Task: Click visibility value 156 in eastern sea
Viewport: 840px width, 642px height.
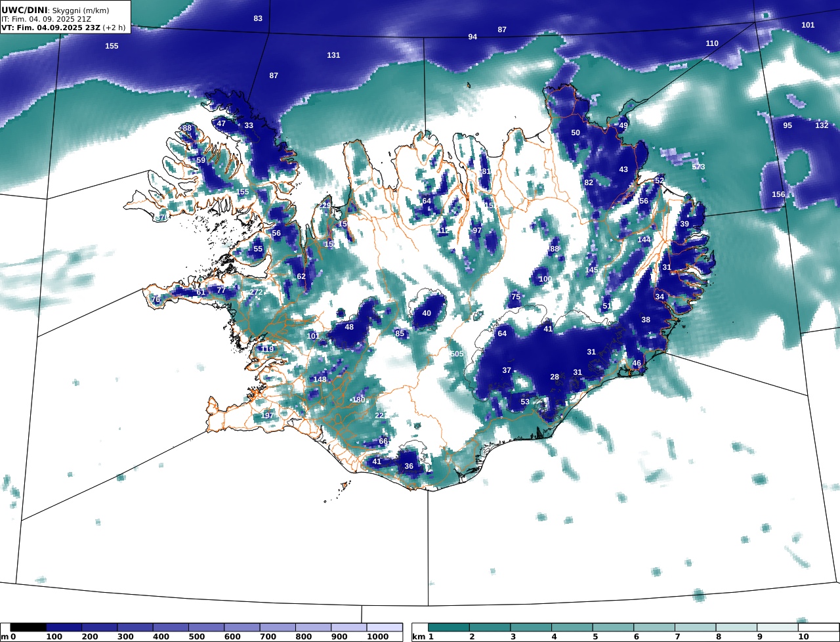Action: click(x=778, y=194)
